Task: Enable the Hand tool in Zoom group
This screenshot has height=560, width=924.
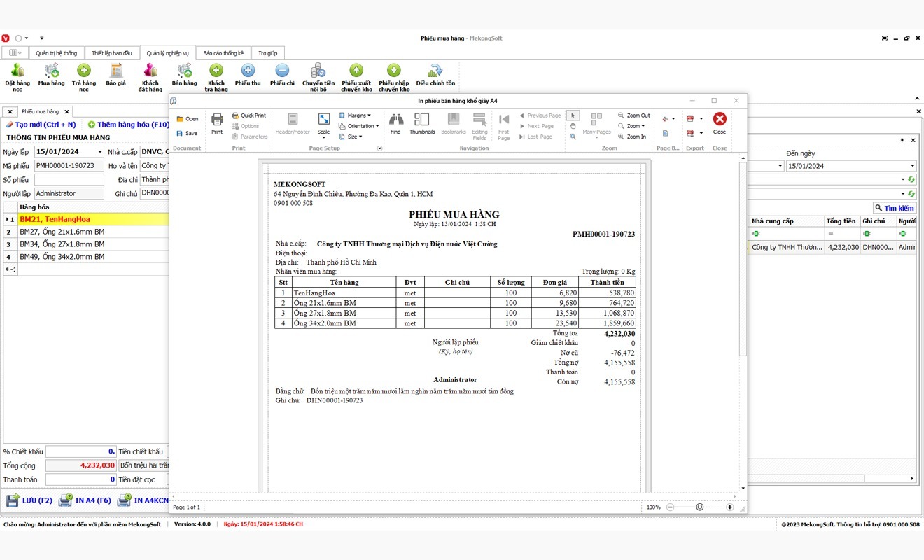Action: 573,126
